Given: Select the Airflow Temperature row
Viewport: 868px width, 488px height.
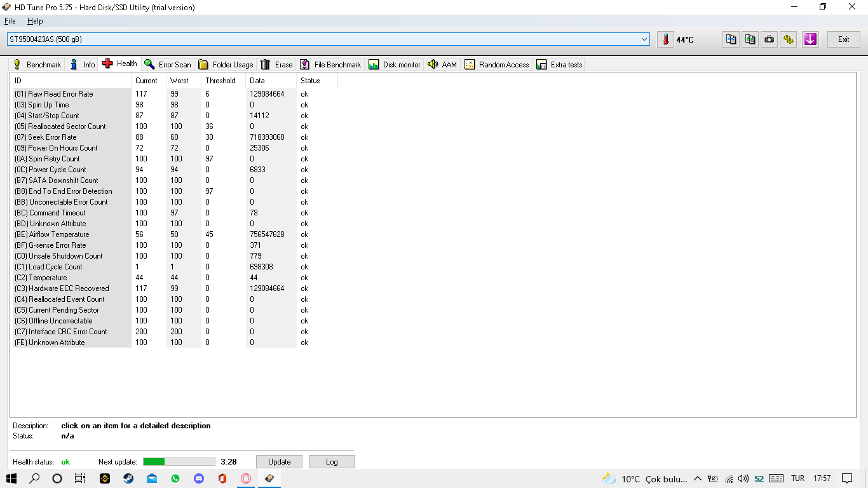Looking at the screenshot, I should [x=175, y=234].
